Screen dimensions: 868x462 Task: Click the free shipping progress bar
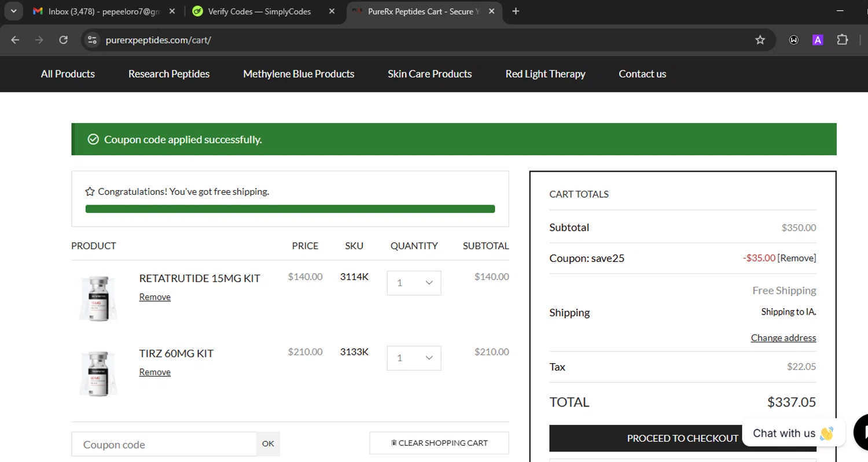(x=290, y=209)
